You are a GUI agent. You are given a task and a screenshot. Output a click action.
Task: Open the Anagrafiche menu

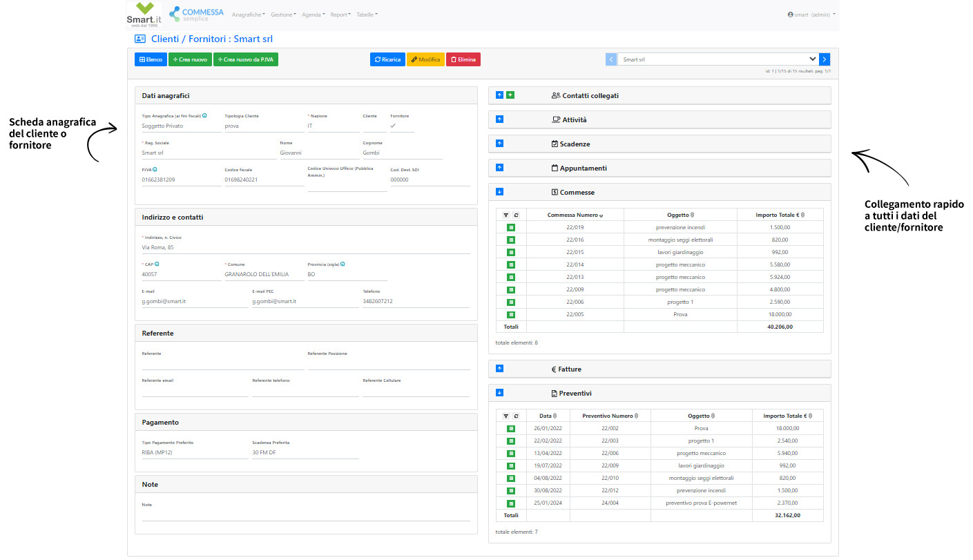pyautogui.click(x=249, y=15)
